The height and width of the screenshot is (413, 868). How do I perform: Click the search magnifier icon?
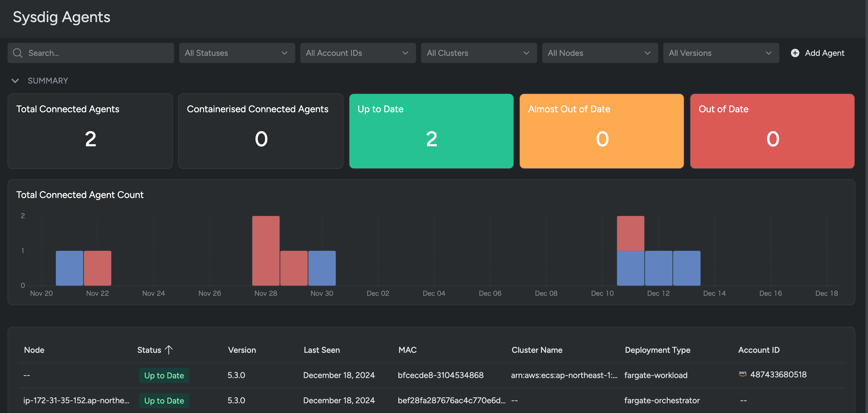(x=18, y=53)
